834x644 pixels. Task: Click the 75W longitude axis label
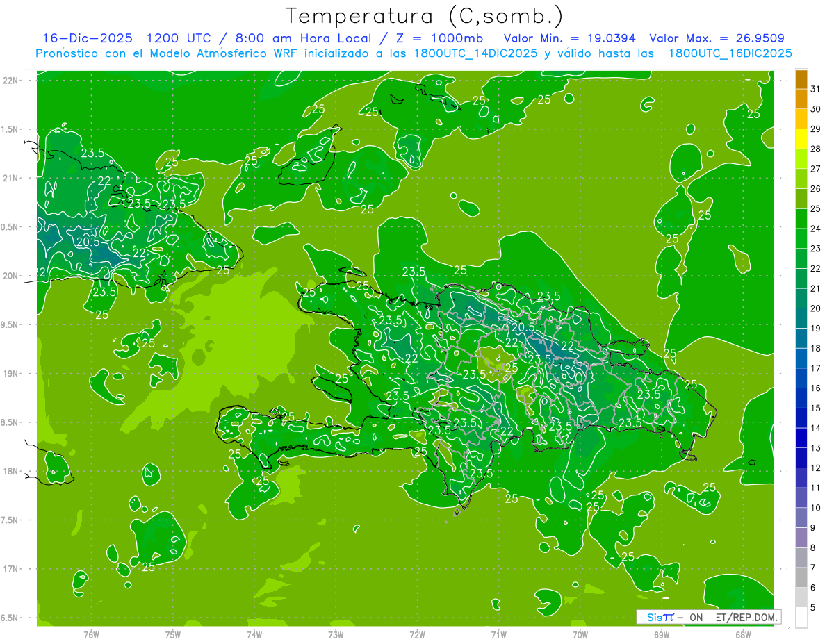(x=172, y=635)
